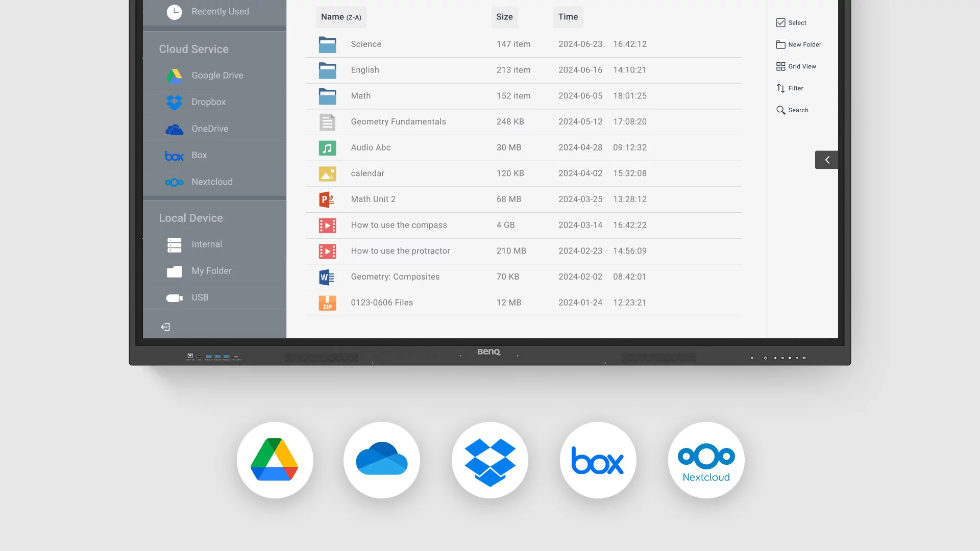
Task: Open the Science folder row
Action: pyautogui.click(x=523, y=44)
